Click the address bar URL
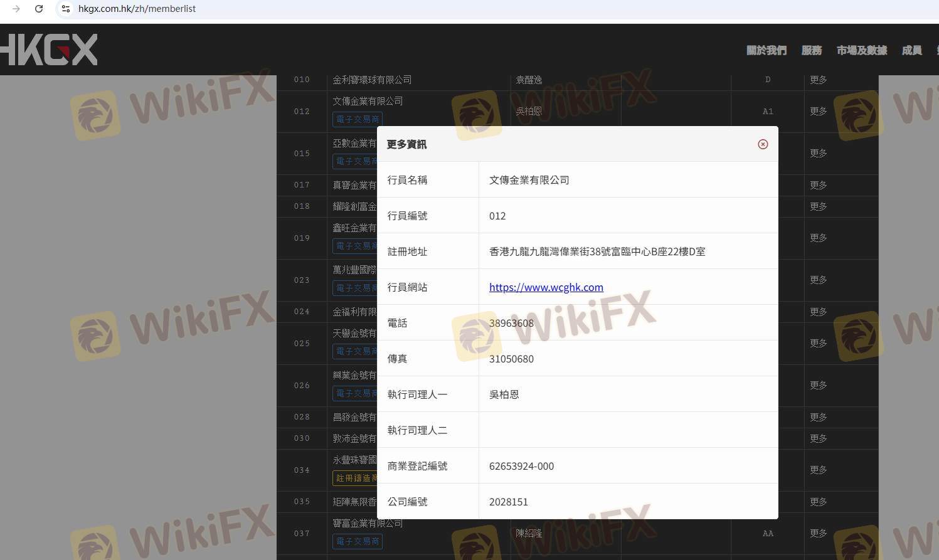Screen dimensions: 939x560 tap(137, 9)
